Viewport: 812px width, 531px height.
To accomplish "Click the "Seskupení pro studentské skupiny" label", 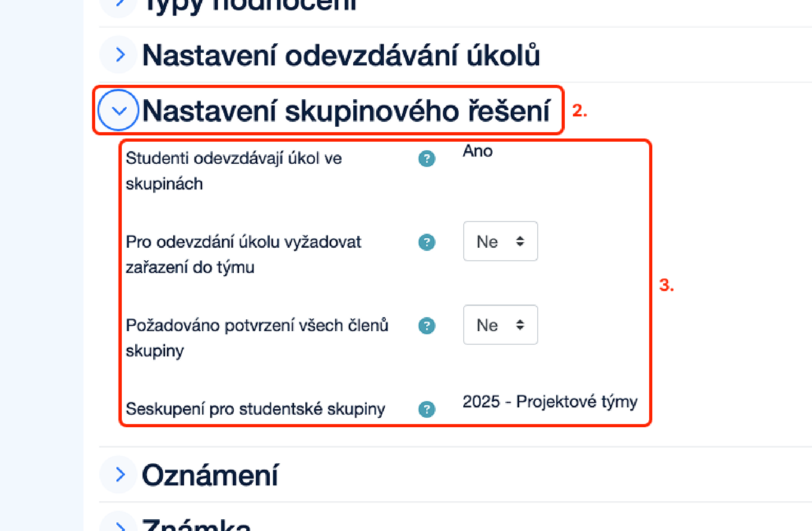I will click(x=255, y=410).
